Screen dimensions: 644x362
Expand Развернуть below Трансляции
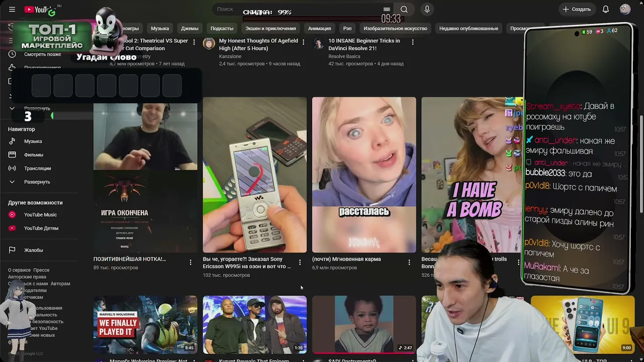tap(37, 182)
